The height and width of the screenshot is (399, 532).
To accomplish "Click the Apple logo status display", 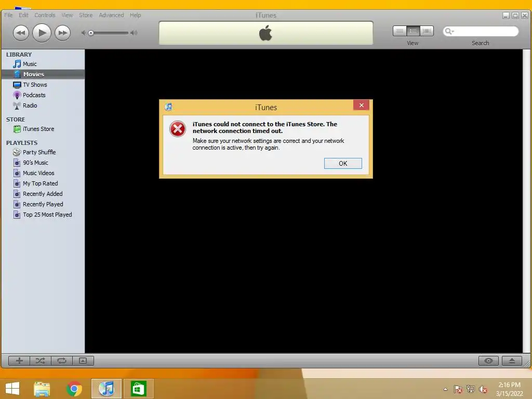I will point(265,33).
